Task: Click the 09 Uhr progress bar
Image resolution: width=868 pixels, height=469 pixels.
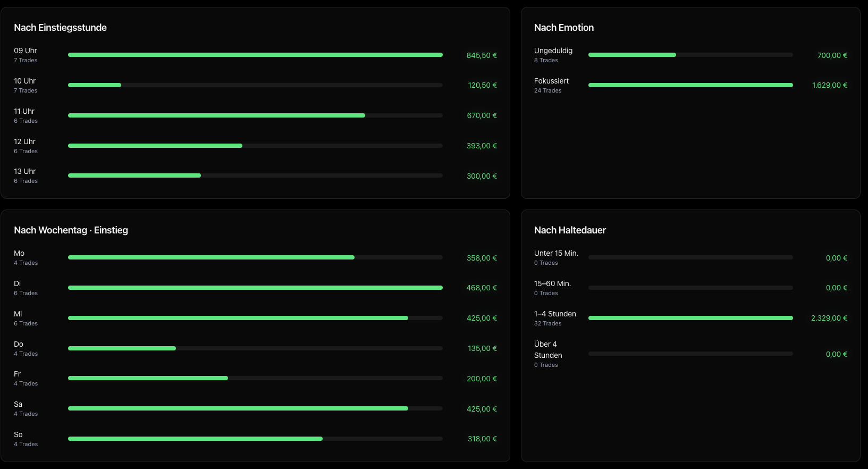Action: (x=255, y=55)
